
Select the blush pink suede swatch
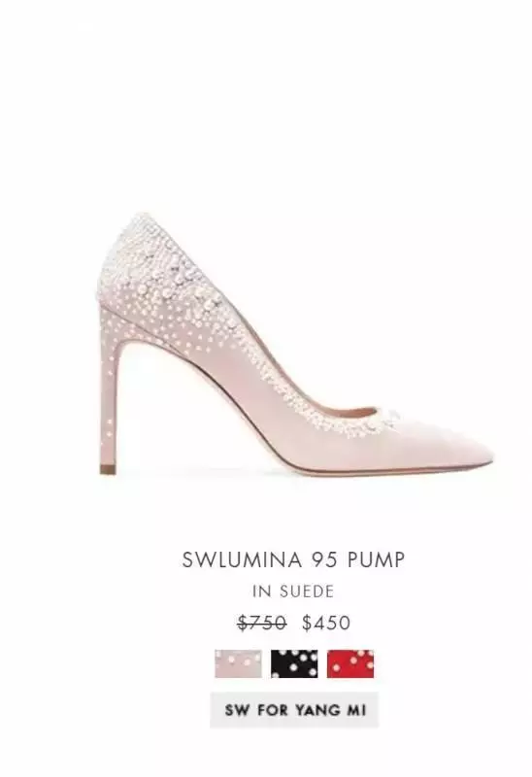[238, 663]
